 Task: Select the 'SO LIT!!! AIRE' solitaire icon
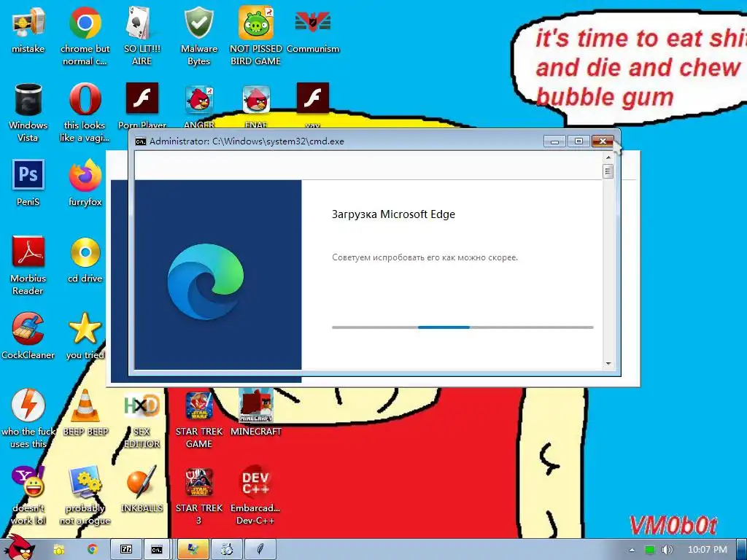pos(142,36)
